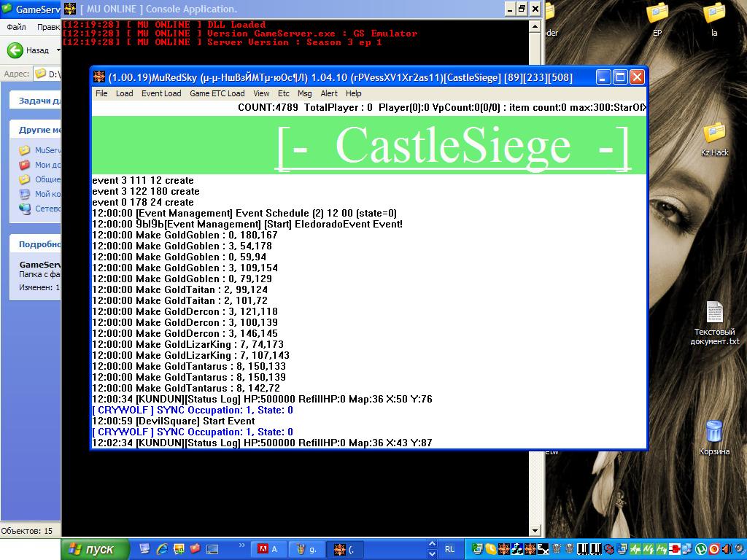Switch to Adobe taskbar button labeled A
The width and height of the screenshot is (747, 560).
(x=269, y=550)
